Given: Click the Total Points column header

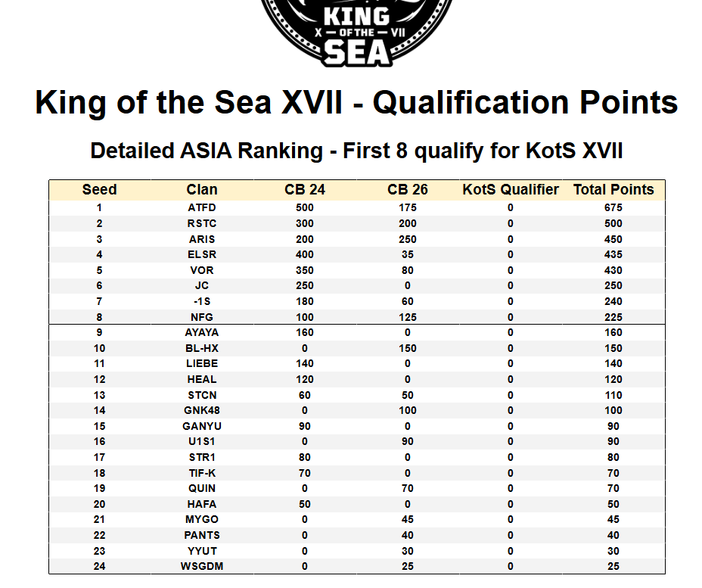Looking at the screenshot, I should (613, 189).
